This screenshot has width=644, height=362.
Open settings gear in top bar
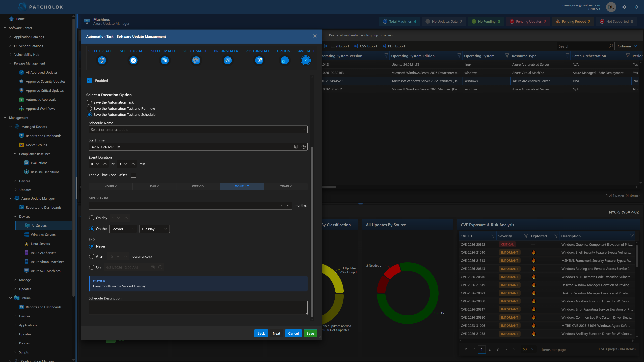[624, 7]
